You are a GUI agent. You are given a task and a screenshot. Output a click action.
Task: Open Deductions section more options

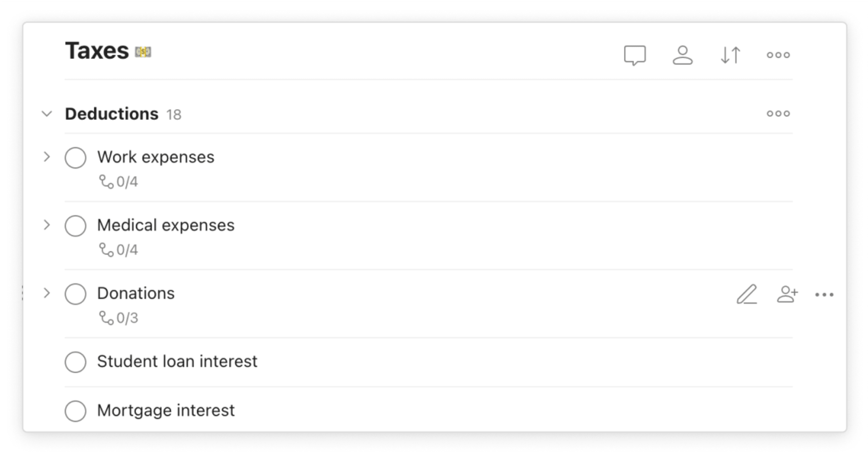(778, 113)
